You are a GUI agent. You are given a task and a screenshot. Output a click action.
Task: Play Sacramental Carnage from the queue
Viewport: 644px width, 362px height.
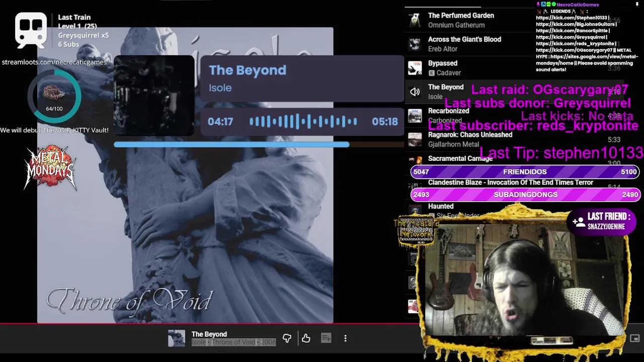[460, 158]
